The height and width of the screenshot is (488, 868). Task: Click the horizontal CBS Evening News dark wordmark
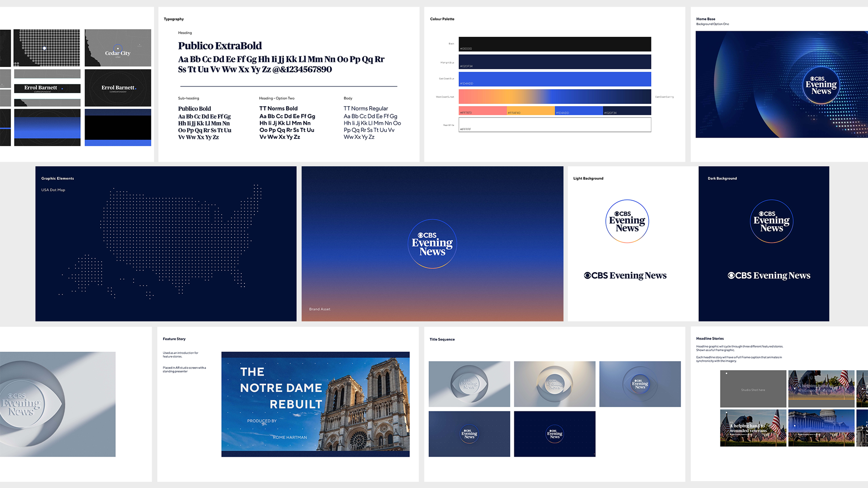click(x=769, y=276)
